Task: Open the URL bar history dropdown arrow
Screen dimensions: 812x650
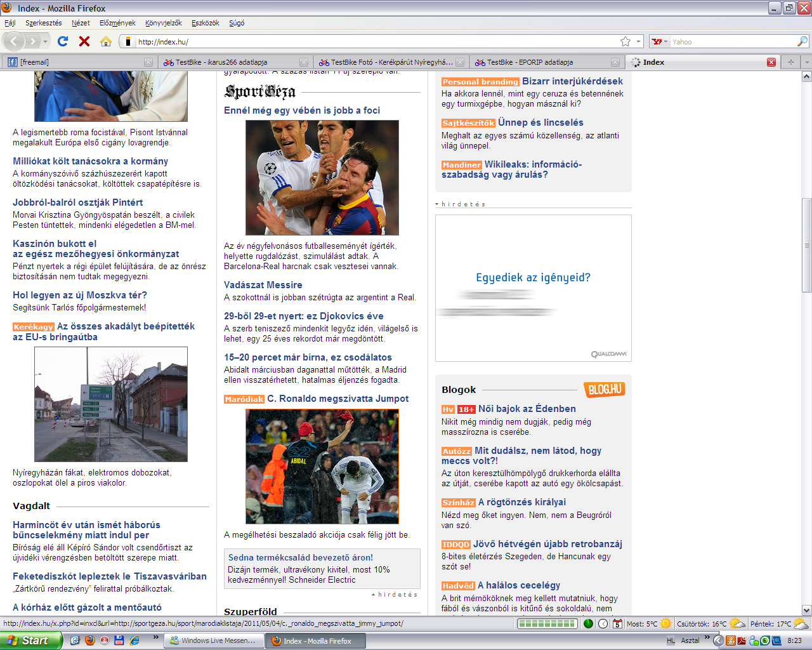Action: 638,41
